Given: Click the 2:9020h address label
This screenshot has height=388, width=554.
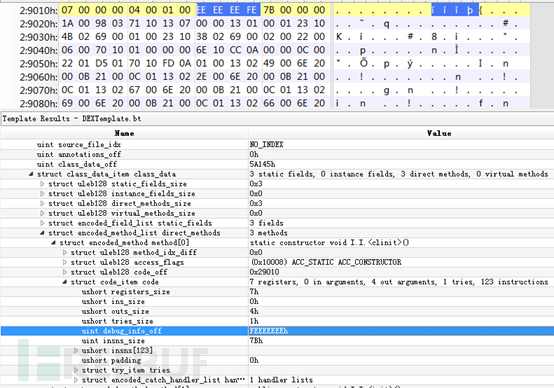Looking at the screenshot, I should [x=38, y=24].
